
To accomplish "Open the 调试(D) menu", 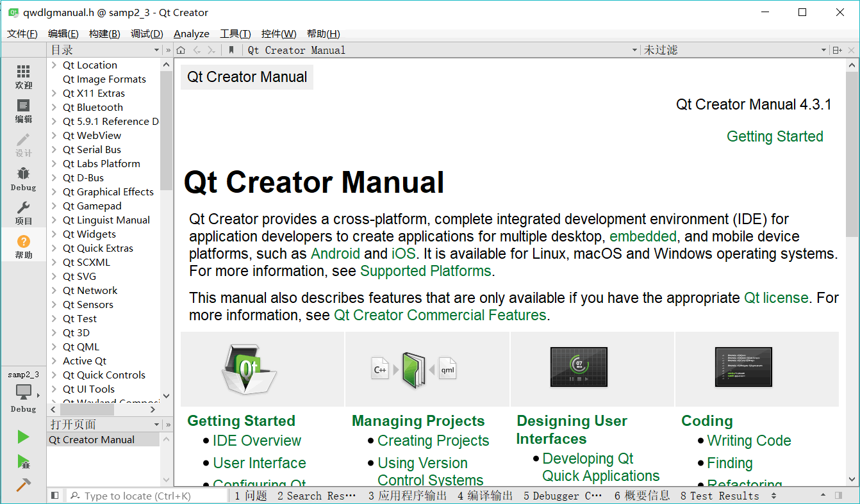I will [147, 34].
